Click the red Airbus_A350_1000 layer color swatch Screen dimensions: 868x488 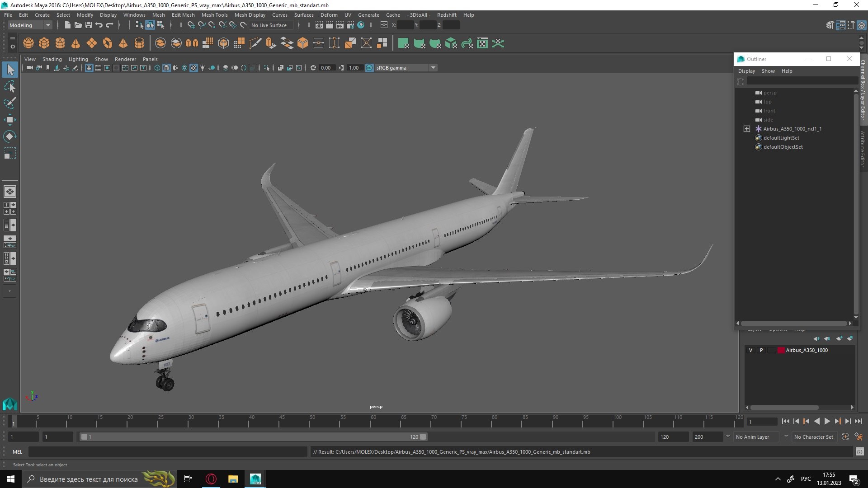781,350
